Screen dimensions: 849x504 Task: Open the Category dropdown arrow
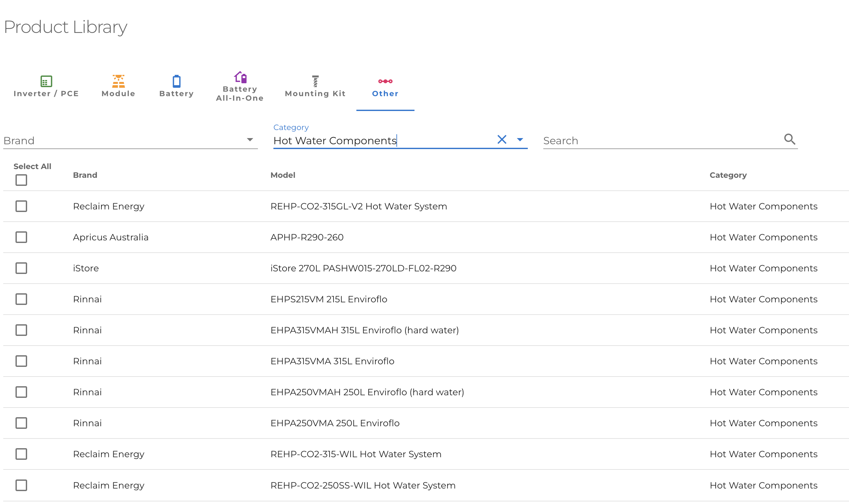(519, 140)
